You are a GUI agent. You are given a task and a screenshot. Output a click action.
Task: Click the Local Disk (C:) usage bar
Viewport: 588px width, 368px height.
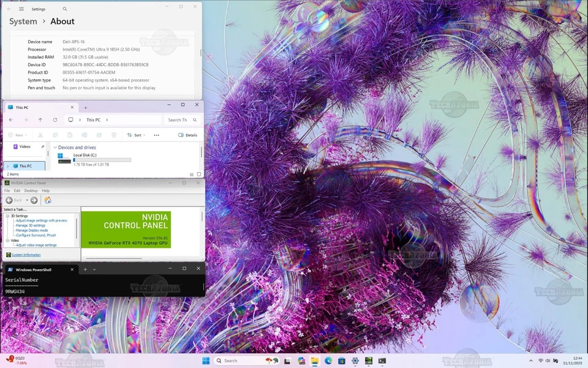tap(102, 160)
